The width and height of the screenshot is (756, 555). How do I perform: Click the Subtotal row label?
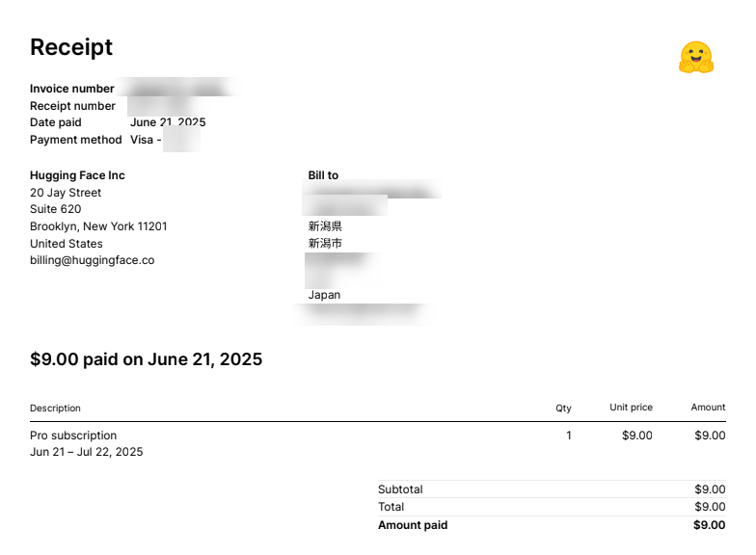[400, 489]
